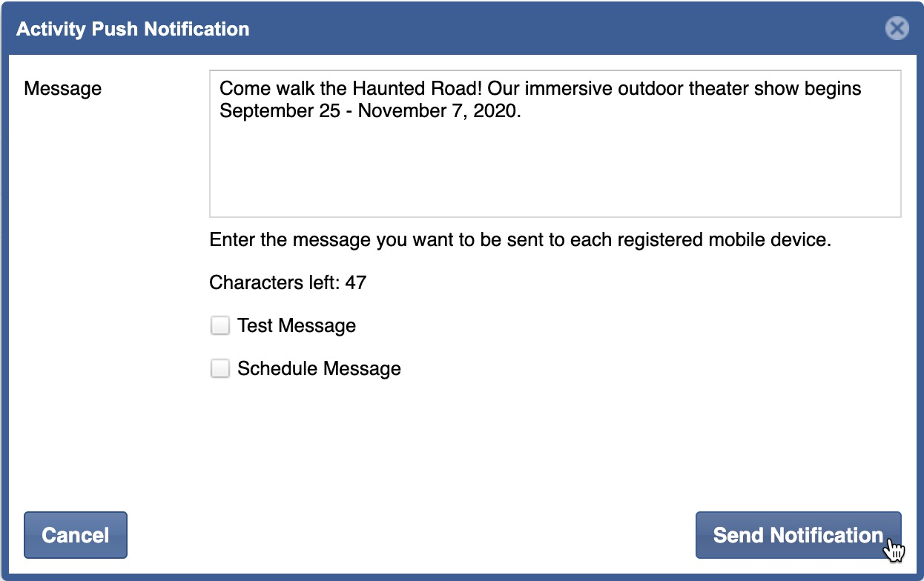This screenshot has height=581, width=924.
Task: Place cursor after "November 7, 2020."
Action: (x=523, y=110)
